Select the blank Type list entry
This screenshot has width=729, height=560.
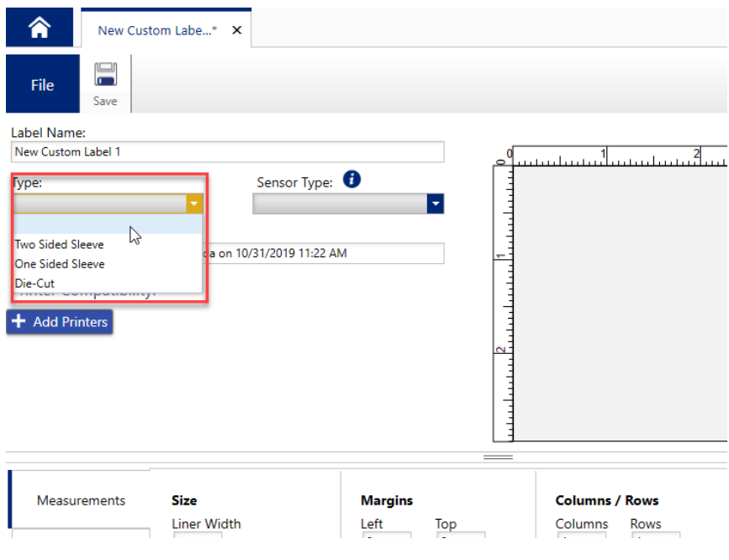coord(107,225)
